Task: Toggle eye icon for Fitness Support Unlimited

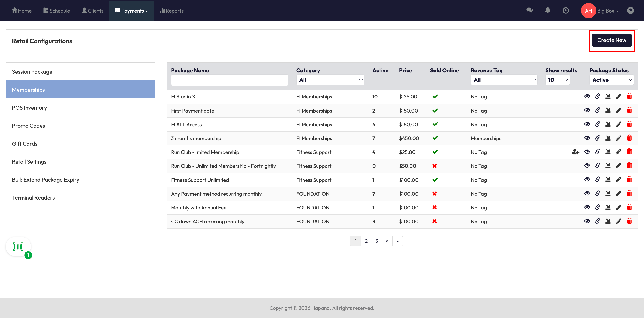Action: 587,180
